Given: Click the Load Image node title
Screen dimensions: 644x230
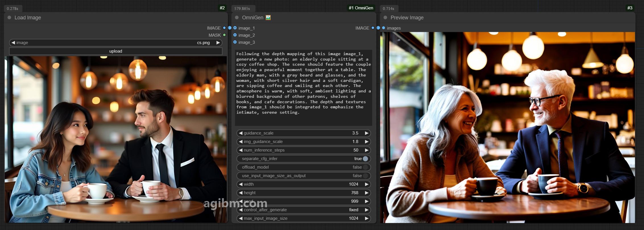Looking at the screenshot, I should tap(28, 18).
